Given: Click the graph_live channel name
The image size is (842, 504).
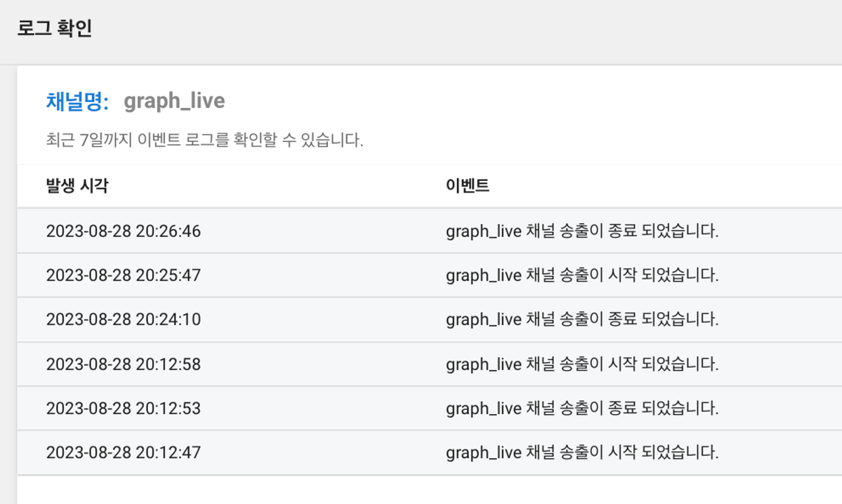Looking at the screenshot, I should coord(174,101).
